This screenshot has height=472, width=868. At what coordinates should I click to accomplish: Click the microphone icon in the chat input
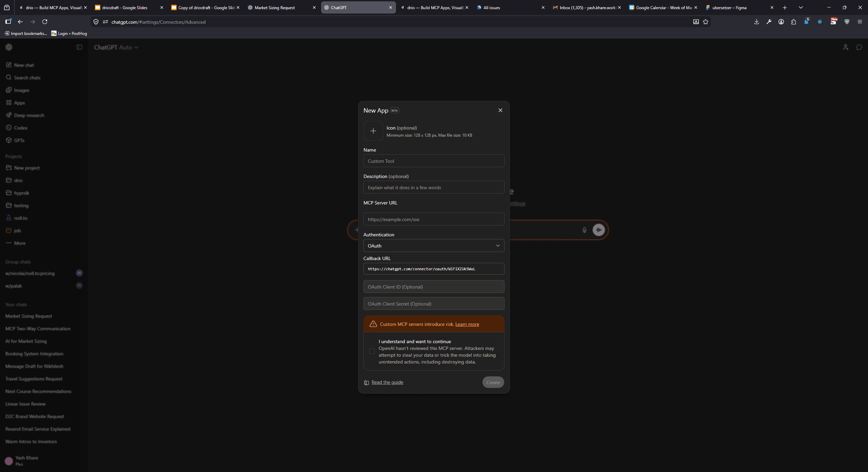(584, 230)
